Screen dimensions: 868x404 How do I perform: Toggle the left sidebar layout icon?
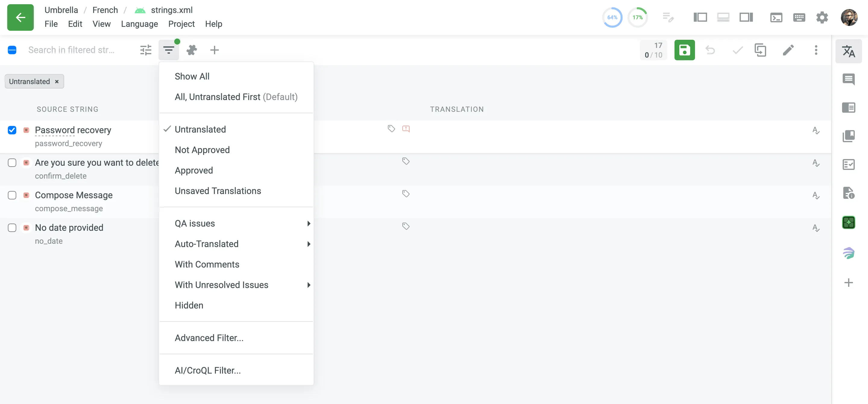click(700, 17)
